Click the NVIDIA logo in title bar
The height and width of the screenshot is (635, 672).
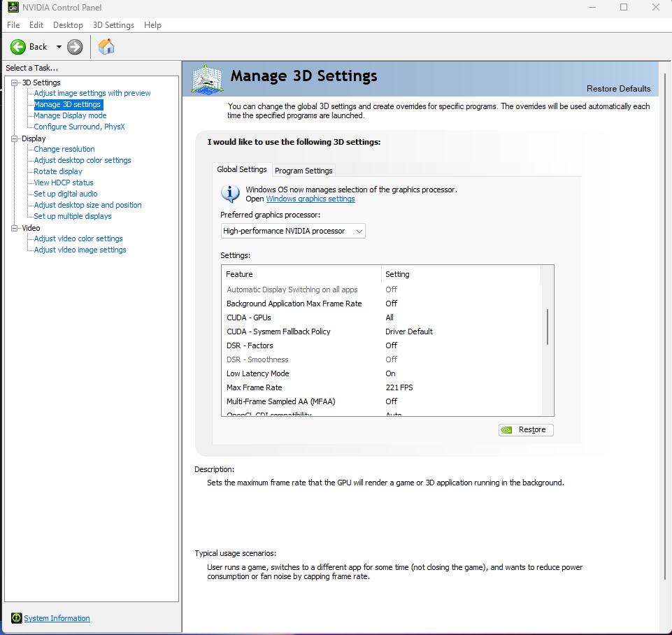[13, 7]
